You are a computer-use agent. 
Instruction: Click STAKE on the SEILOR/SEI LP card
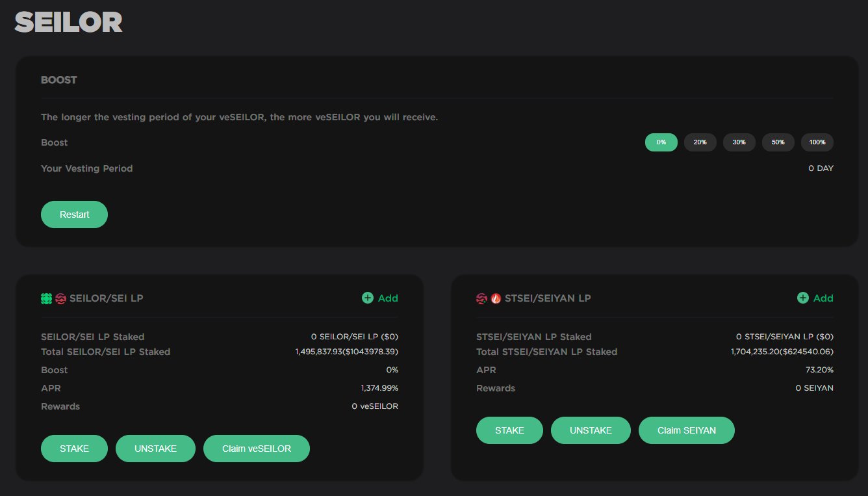coord(74,448)
